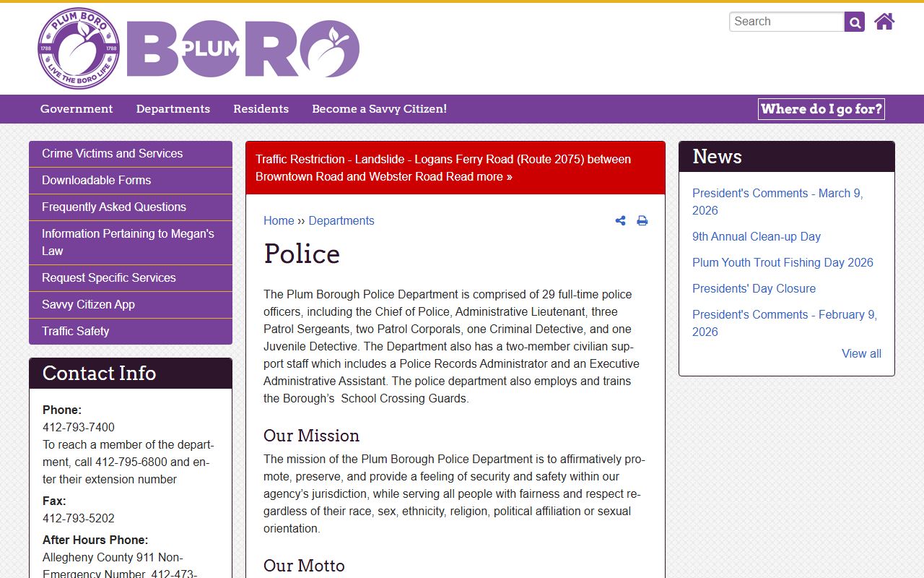
Task: Click the round Plum Boro seal logo
Action: [x=79, y=48]
